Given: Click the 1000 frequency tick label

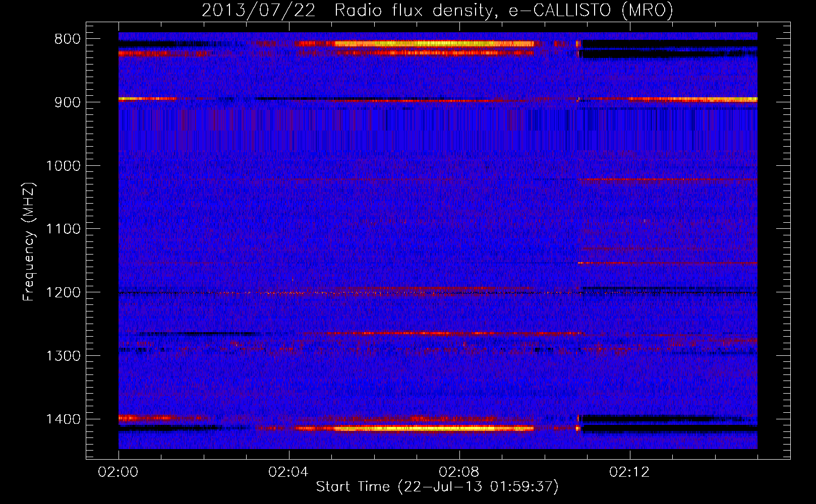Looking at the screenshot, I should pos(63,166).
